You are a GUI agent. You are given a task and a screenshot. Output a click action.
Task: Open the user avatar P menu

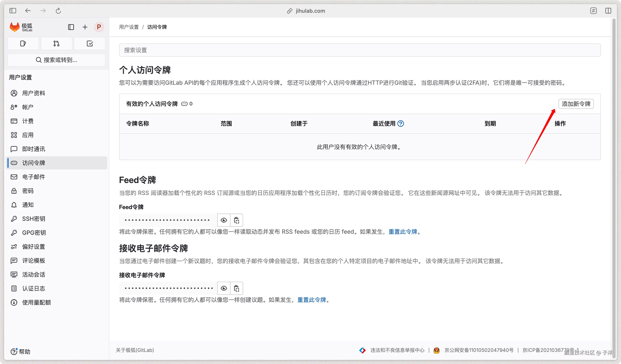point(99,27)
